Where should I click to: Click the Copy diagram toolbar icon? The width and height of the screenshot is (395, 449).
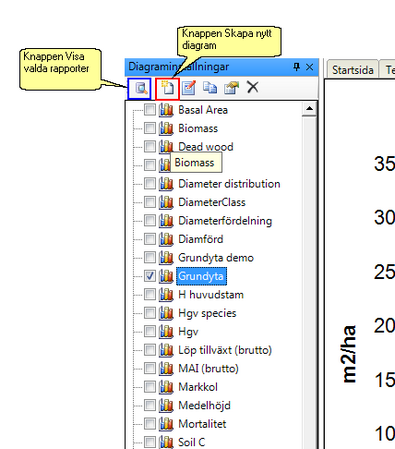(x=210, y=88)
